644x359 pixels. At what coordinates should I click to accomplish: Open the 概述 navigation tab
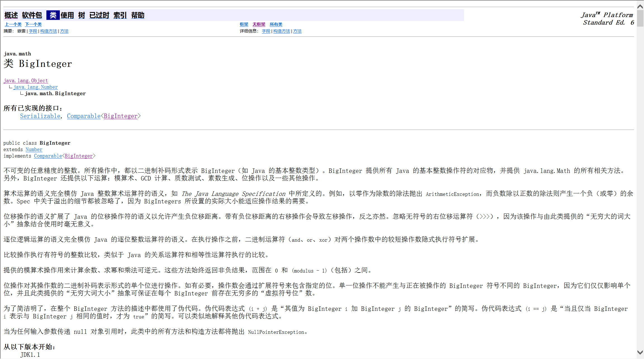pyautogui.click(x=11, y=15)
